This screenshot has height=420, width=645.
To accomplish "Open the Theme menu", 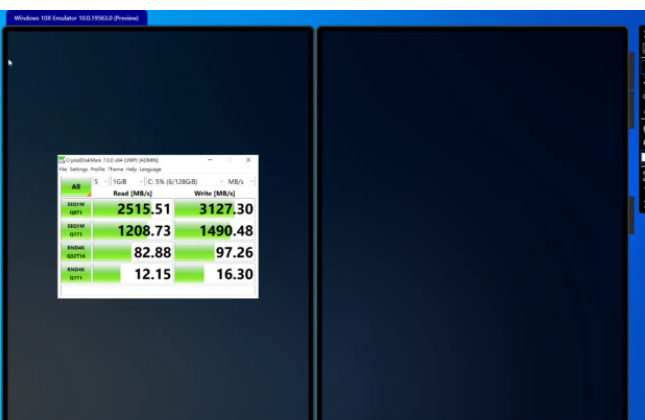I will pos(116,169).
